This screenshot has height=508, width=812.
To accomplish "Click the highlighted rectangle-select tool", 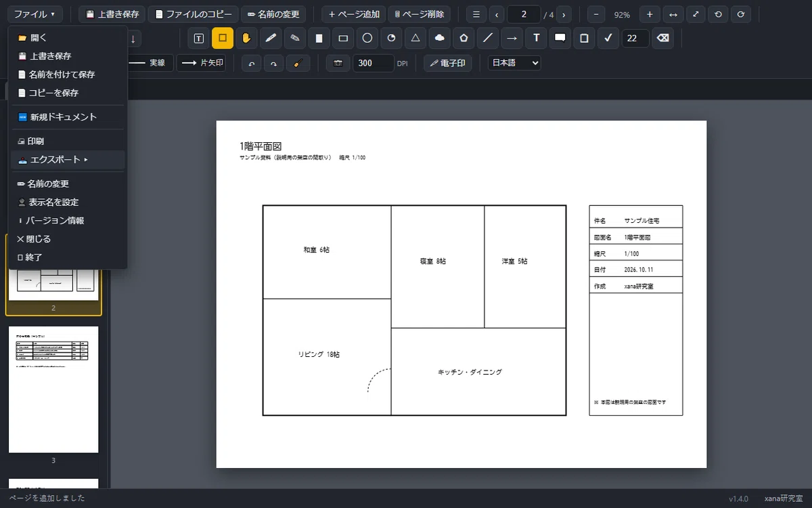I will pos(223,38).
